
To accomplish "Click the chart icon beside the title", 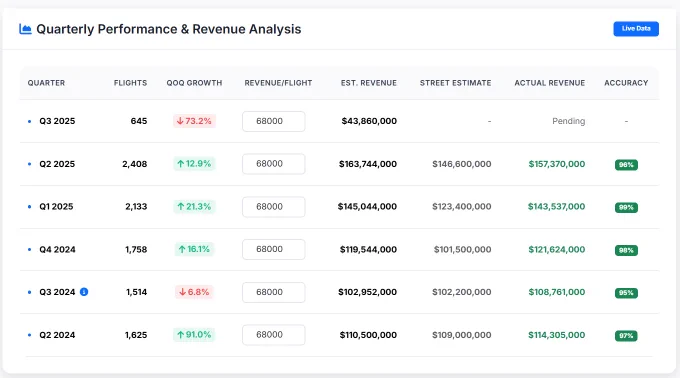I will tap(25, 29).
